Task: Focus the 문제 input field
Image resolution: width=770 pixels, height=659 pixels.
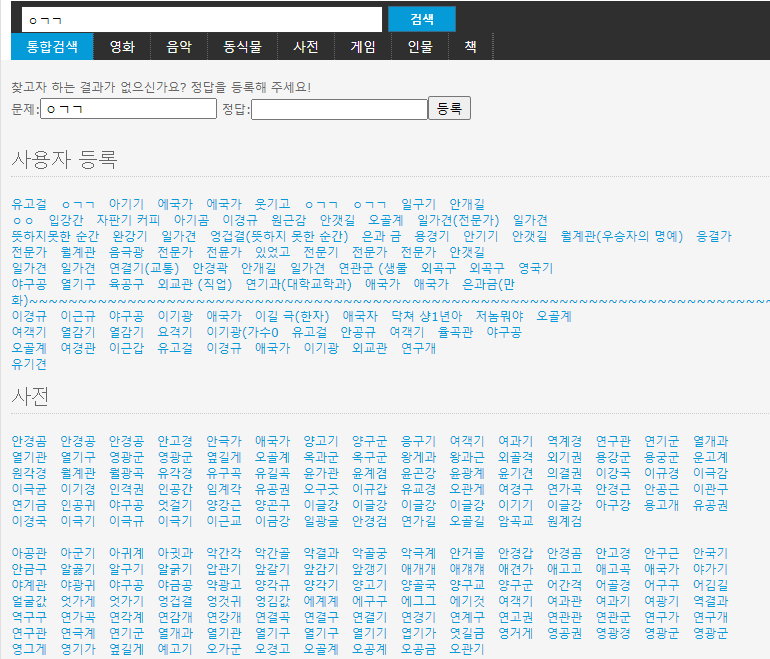Action: 128,109
